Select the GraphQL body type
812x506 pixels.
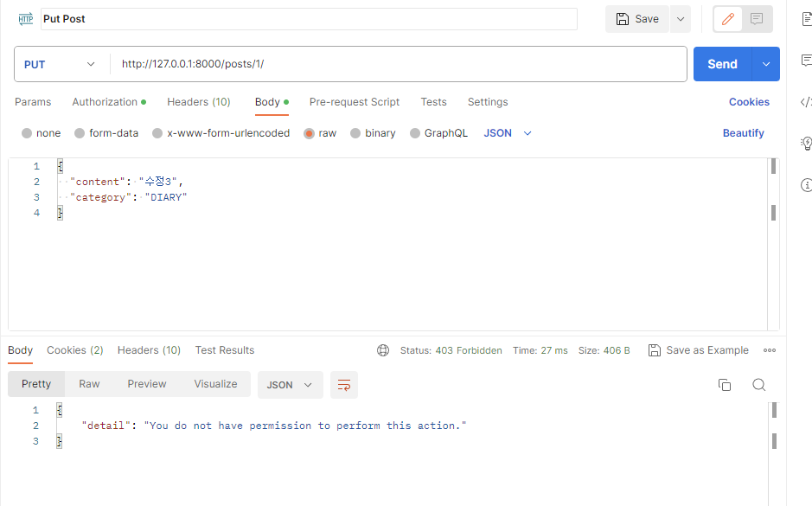[x=415, y=133]
